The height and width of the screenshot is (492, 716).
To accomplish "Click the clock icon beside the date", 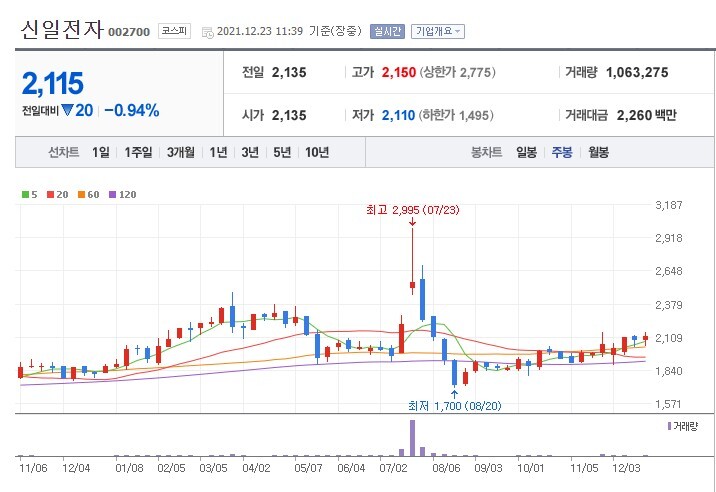I will pos(208,32).
